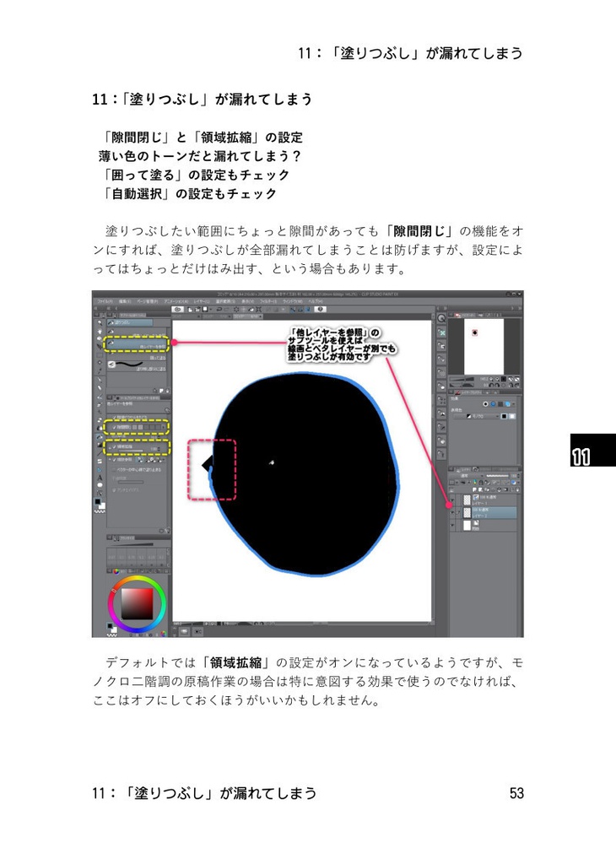The height and width of the screenshot is (864, 616).
Task: Toggle the 隙間閉じ checkbox
Action: [114, 427]
